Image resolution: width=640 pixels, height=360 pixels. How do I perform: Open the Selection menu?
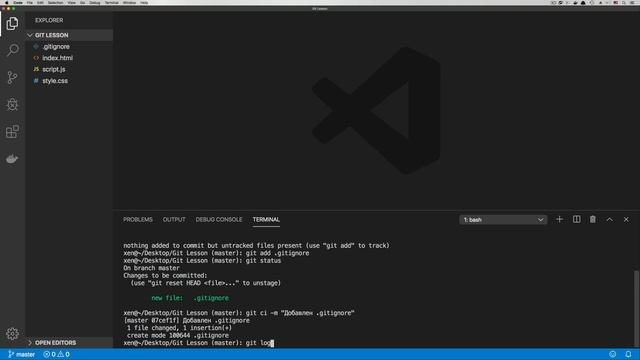pyautogui.click(x=56, y=2)
